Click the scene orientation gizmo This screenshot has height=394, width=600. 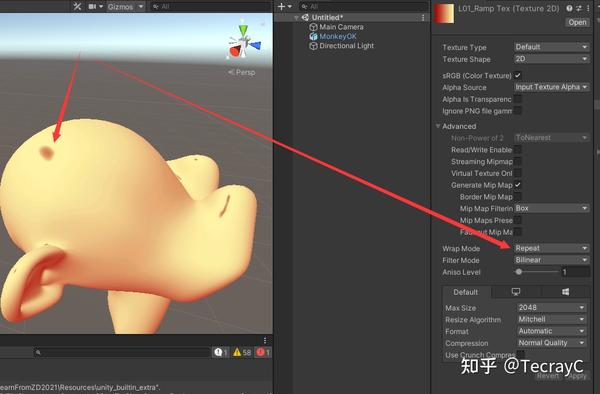[244, 42]
